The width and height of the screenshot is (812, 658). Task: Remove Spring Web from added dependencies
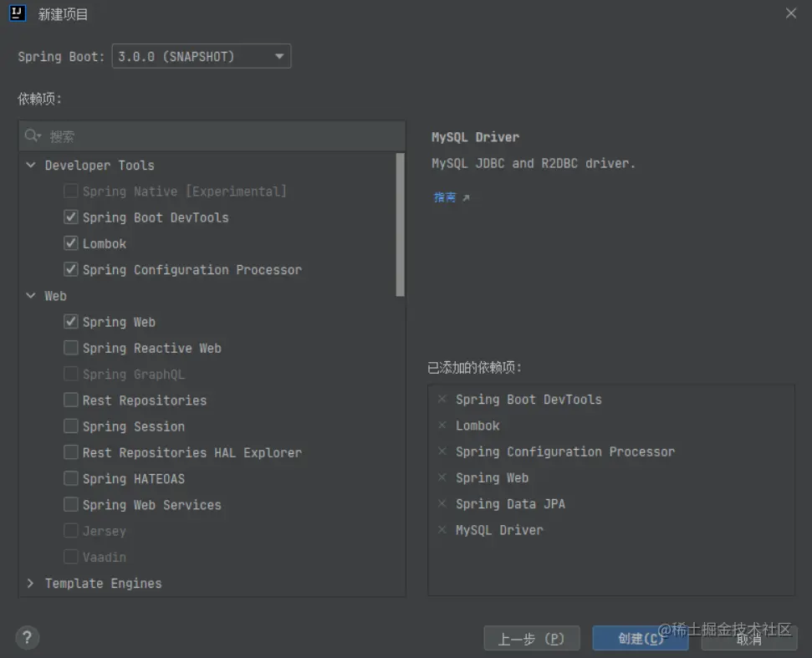pyautogui.click(x=442, y=477)
